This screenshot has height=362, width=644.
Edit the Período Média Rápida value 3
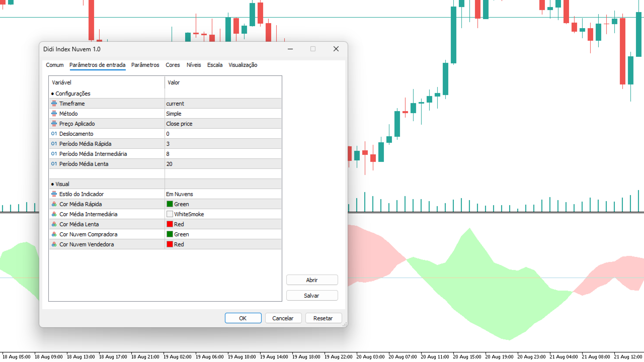223,144
